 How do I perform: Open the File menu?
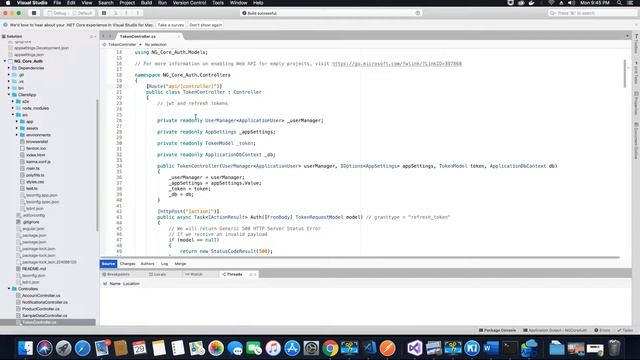(57, 3)
